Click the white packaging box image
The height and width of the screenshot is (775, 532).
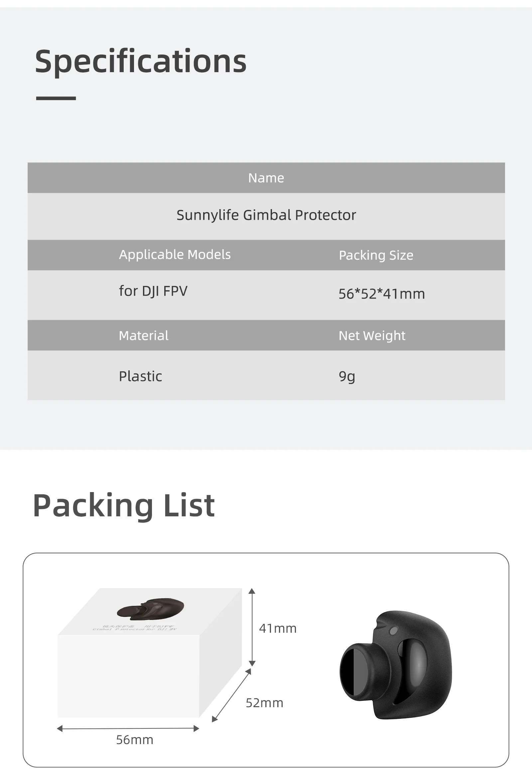(x=150, y=653)
